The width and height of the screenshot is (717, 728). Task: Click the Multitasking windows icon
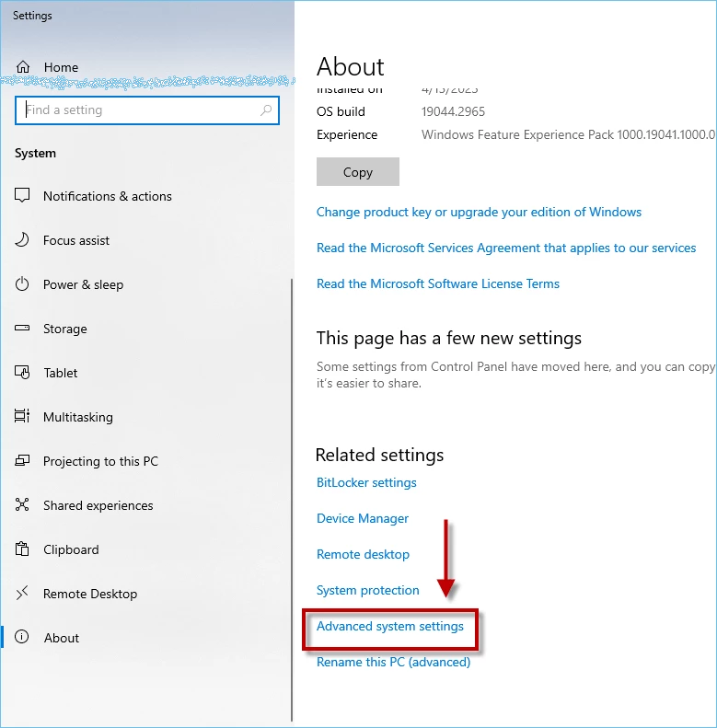(x=22, y=416)
